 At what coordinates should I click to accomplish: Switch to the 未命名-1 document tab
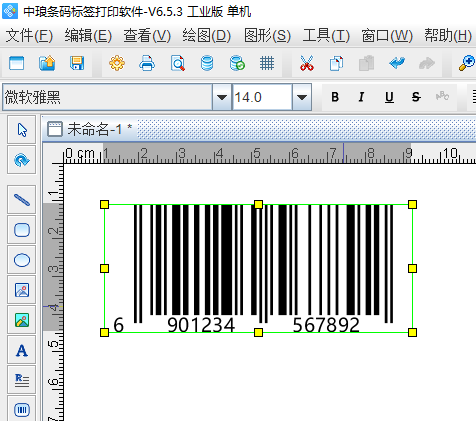click(x=90, y=129)
